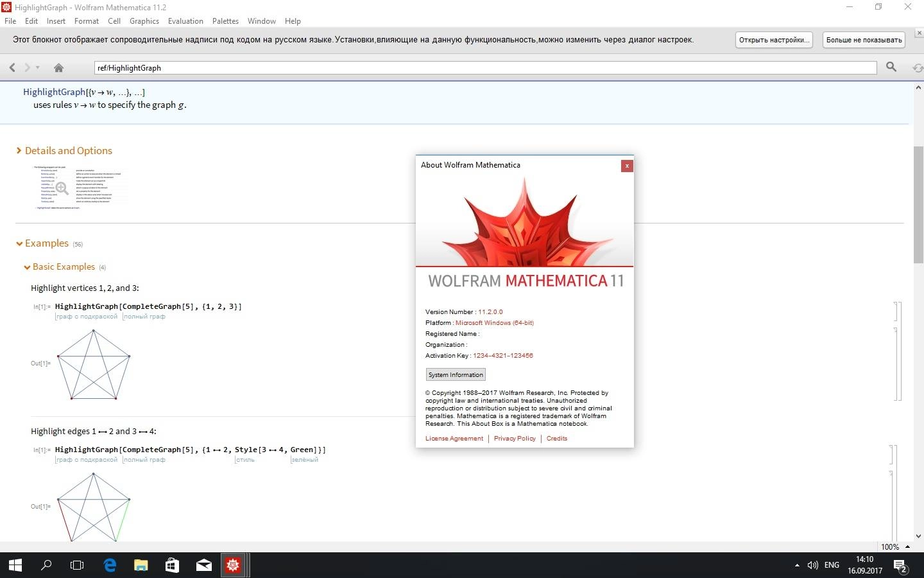Click the version number 11.2.0.0
Viewport: 924px width, 578px height.
pyautogui.click(x=490, y=311)
